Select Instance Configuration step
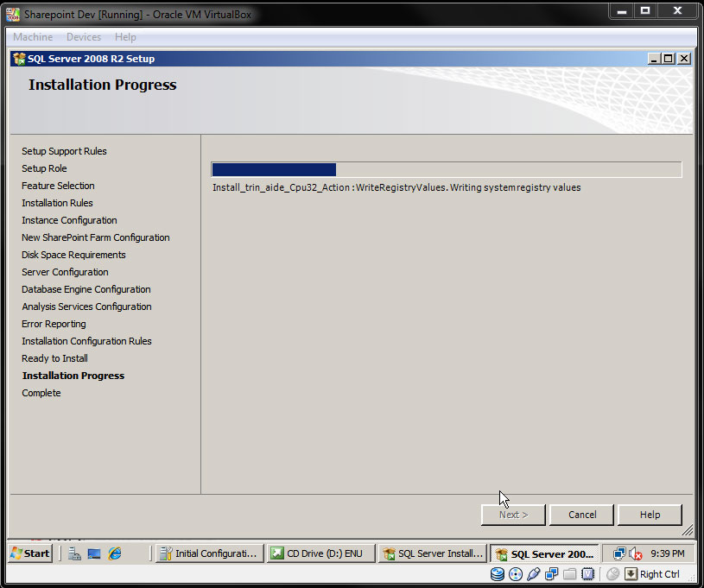The width and height of the screenshot is (704, 588). click(x=69, y=220)
